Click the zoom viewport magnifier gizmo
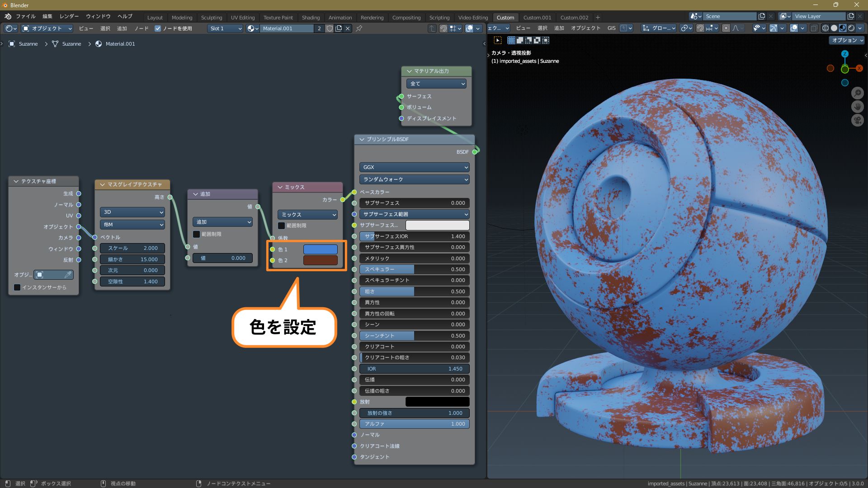This screenshot has height=488, width=868. [857, 93]
